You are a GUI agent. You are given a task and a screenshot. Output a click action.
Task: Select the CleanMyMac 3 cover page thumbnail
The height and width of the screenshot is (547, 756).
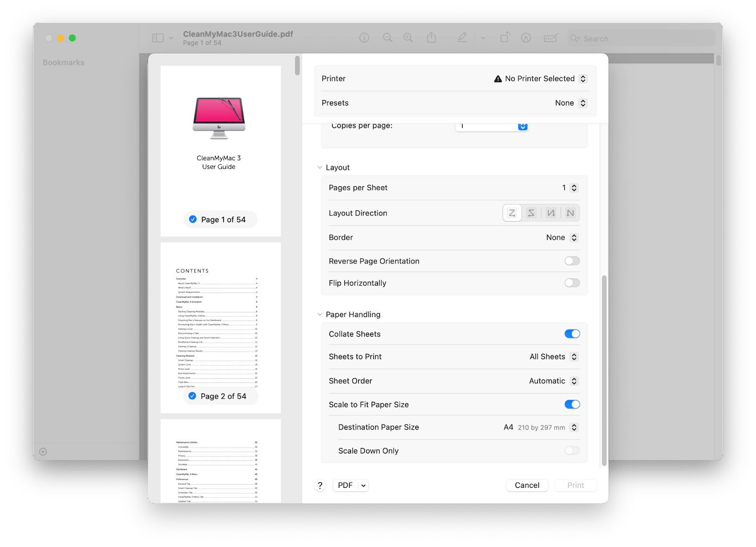pyautogui.click(x=221, y=151)
